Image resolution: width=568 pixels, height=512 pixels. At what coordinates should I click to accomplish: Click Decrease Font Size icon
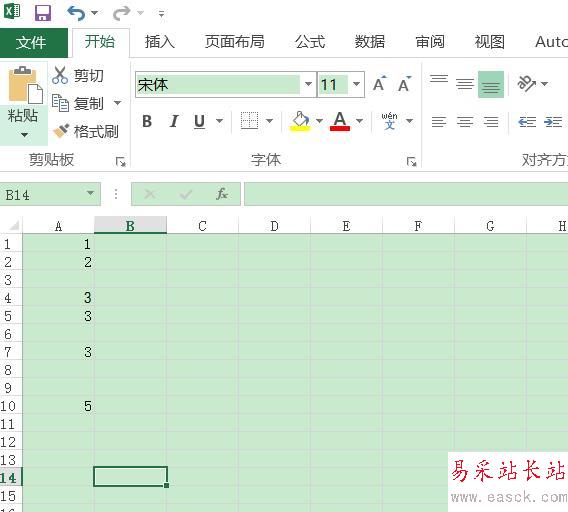point(405,84)
